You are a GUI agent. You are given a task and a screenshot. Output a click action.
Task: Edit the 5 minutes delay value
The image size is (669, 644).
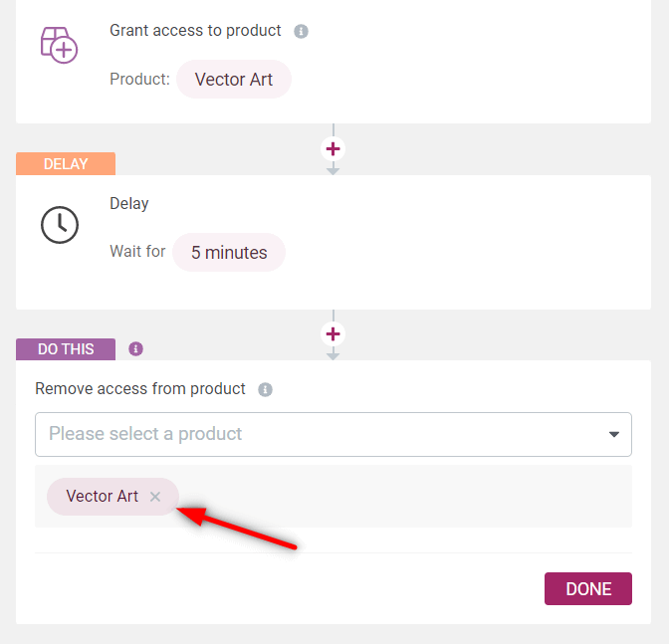(229, 253)
